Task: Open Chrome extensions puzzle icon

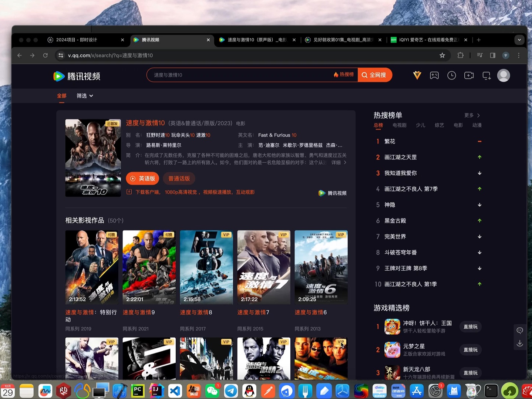Action: click(460, 55)
